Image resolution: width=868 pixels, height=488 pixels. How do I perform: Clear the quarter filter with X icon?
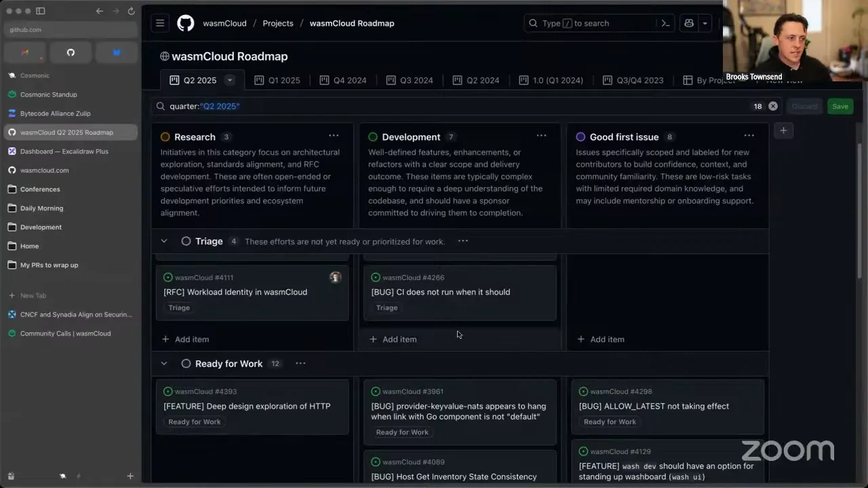point(773,106)
